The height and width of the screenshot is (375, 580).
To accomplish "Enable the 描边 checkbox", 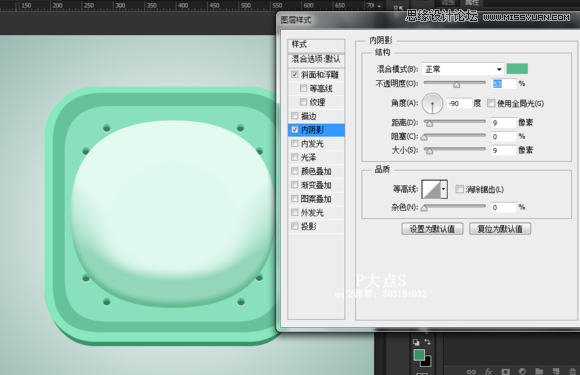I will coord(295,116).
